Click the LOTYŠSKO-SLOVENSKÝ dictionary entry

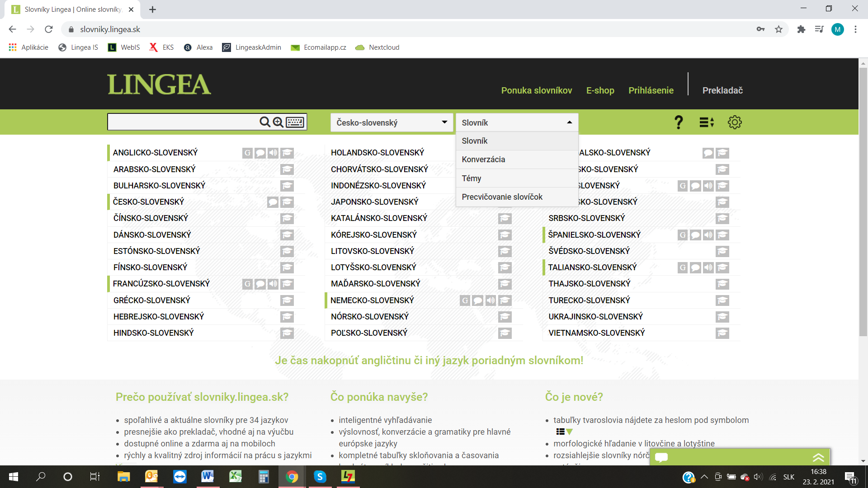(x=373, y=267)
